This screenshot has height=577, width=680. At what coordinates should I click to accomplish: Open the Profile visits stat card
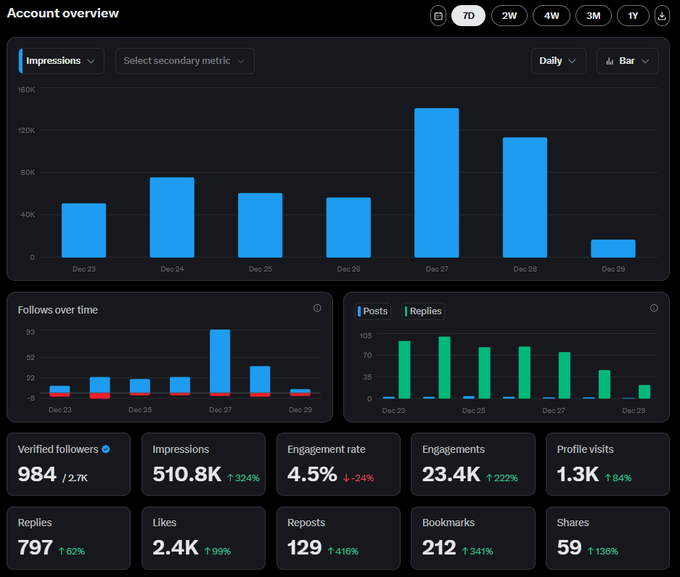(607, 464)
